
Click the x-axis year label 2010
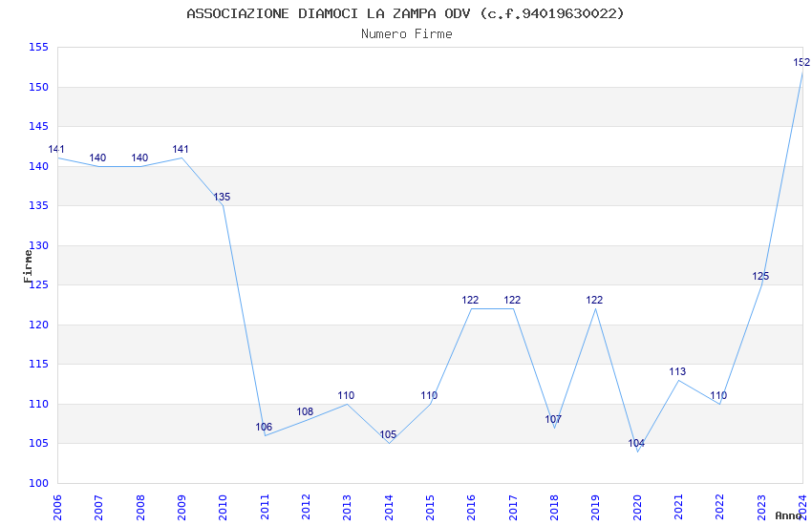click(x=223, y=508)
